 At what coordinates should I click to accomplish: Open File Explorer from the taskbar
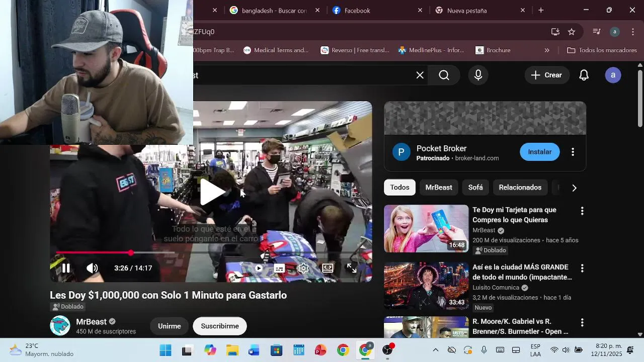(x=232, y=350)
